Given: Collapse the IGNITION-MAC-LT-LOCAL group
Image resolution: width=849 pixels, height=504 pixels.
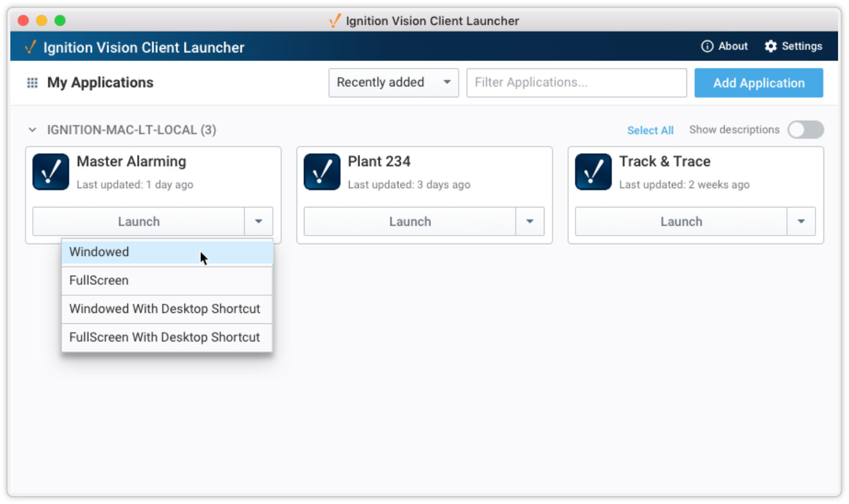Looking at the screenshot, I should tap(32, 129).
